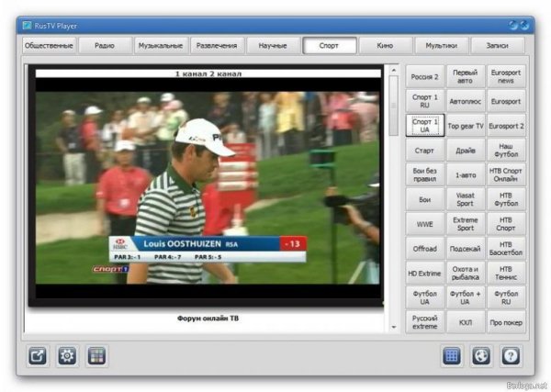Image resolution: width=551 pixels, height=392 pixels.
Task: Play the Бои без правил channel
Action: pyautogui.click(x=425, y=175)
